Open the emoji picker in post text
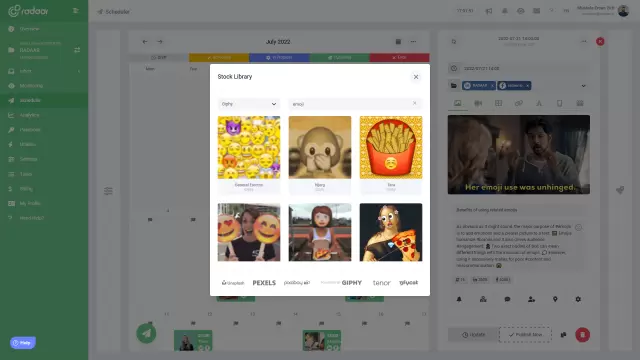This screenshot has height=360, width=640. coord(578,227)
